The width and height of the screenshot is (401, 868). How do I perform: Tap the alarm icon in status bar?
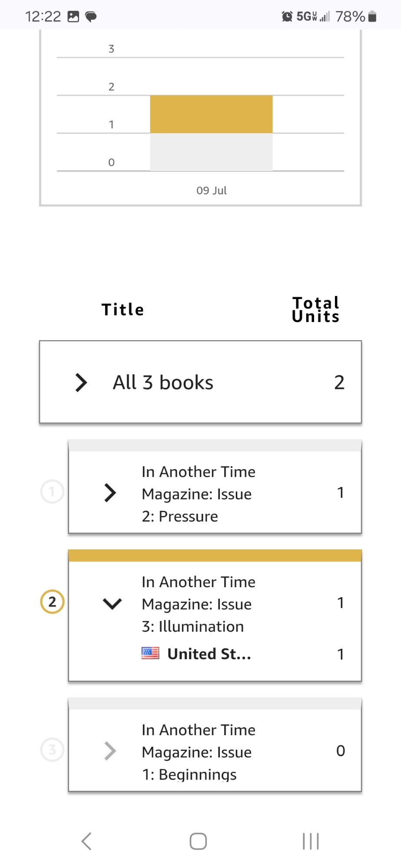(287, 16)
